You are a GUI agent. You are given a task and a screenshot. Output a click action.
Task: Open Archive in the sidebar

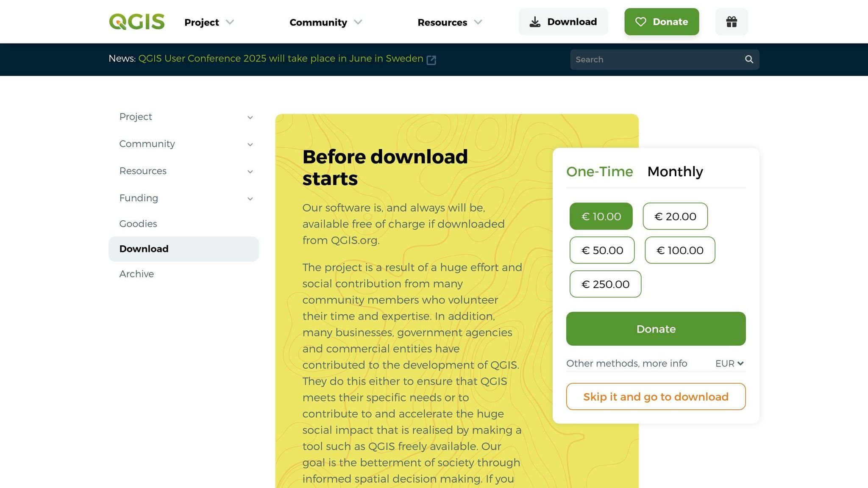click(x=136, y=274)
